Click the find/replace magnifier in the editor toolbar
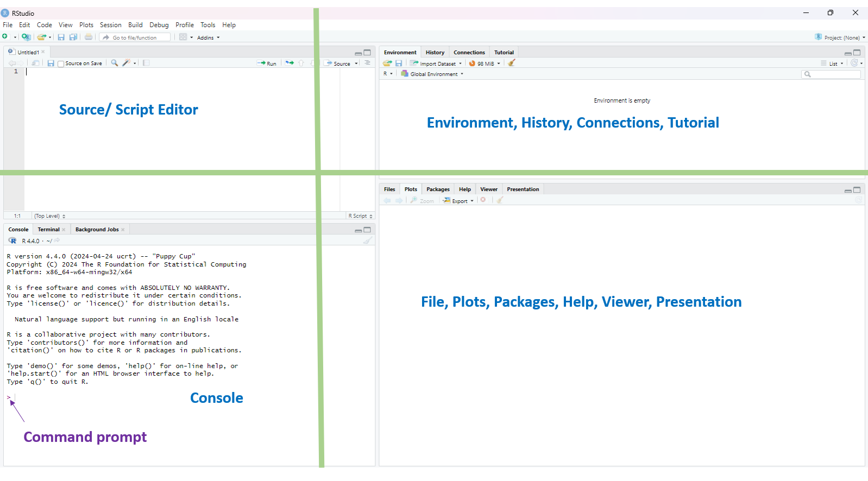The height and width of the screenshot is (481, 868). point(115,63)
